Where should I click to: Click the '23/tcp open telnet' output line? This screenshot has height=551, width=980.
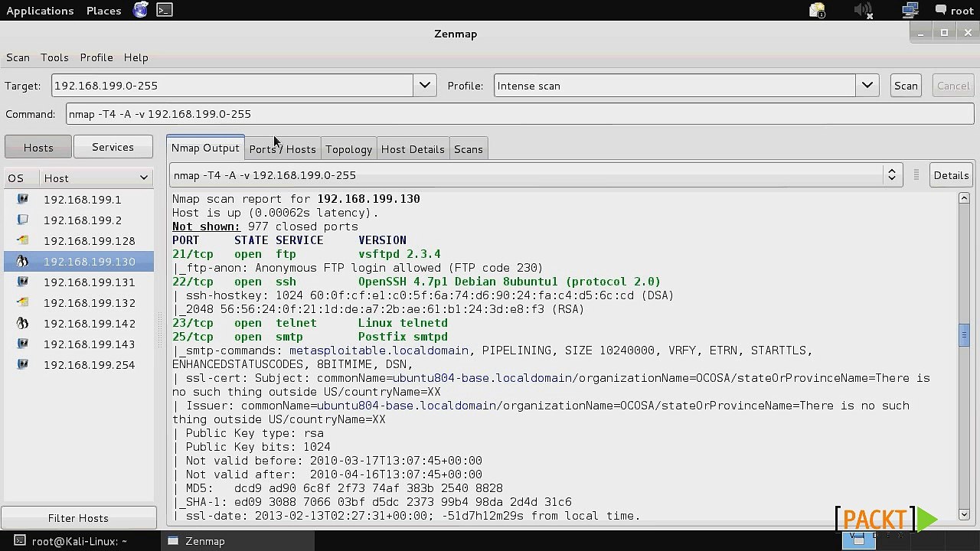[310, 323]
